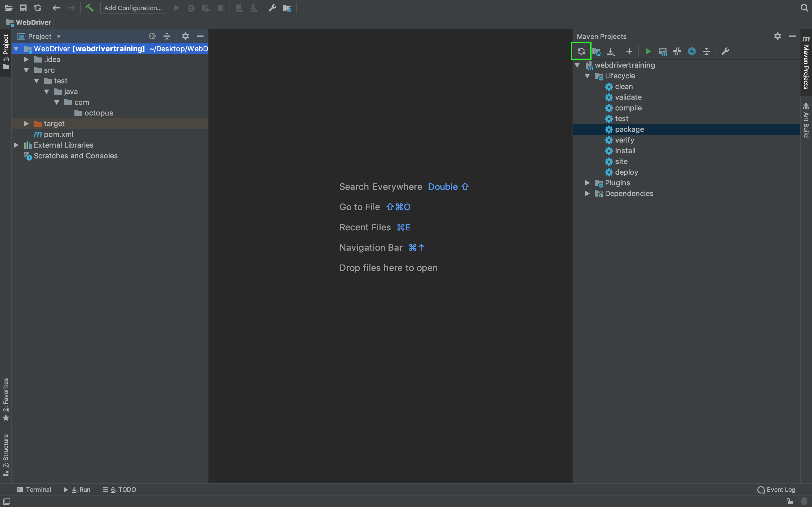Open Maven Settings wrench icon

coord(725,51)
